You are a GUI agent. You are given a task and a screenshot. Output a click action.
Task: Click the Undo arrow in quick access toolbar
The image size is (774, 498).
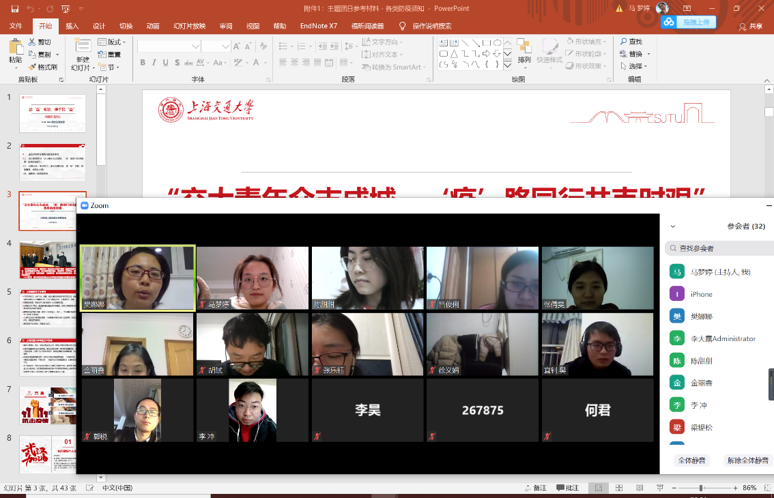[x=31, y=8]
